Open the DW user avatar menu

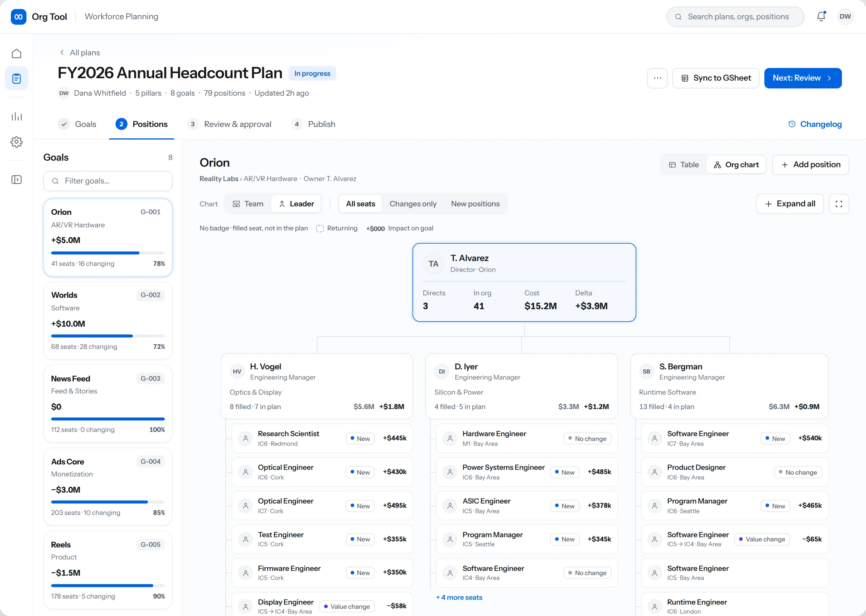coord(845,17)
